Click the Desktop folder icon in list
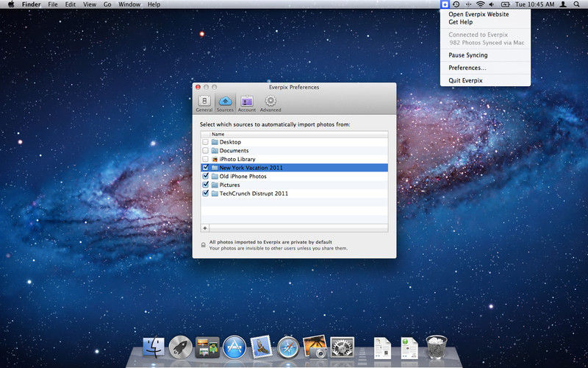The width and height of the screenshot is (588, 368). [x=215, y=142]
